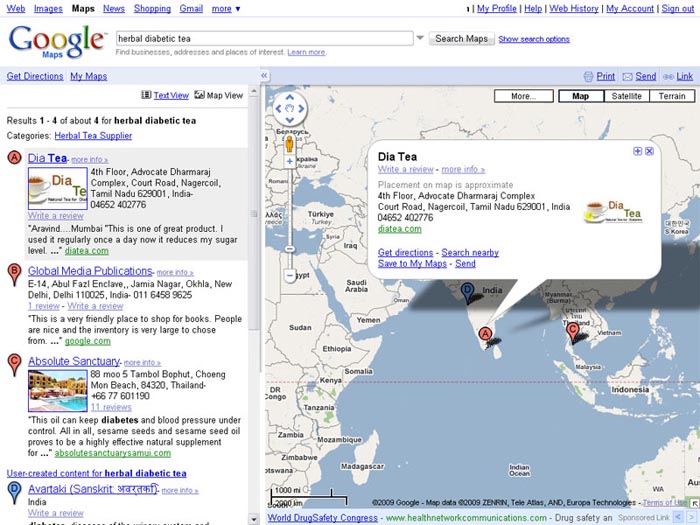Click the pan right arrow on map control
This screenshot has height=525, width=700.
(301, 108)
